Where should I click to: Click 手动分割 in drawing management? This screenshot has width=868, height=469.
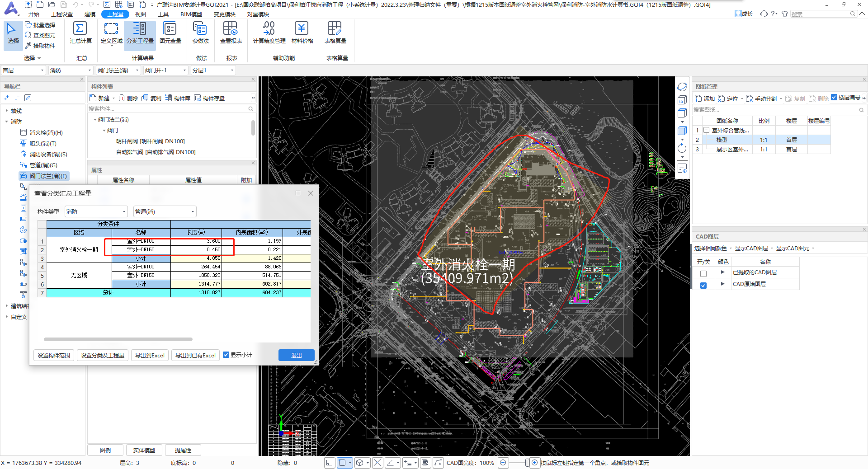point(761,98)
